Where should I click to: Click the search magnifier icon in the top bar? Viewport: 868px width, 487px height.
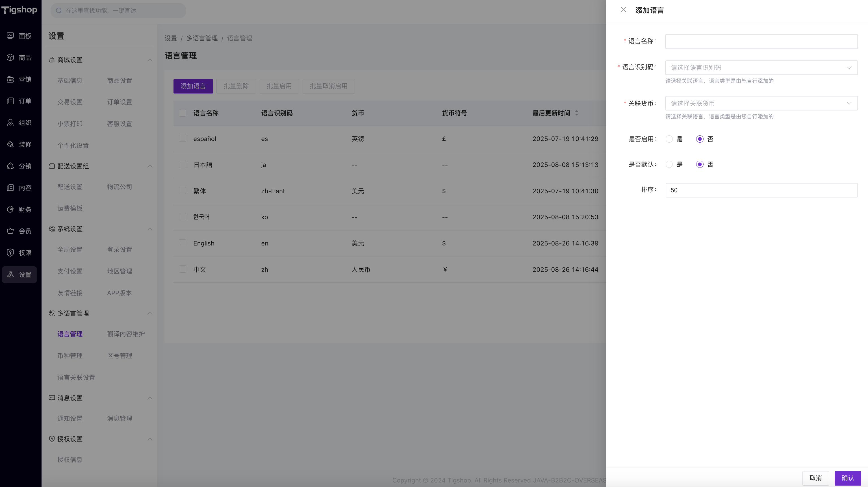click(59, 10)
